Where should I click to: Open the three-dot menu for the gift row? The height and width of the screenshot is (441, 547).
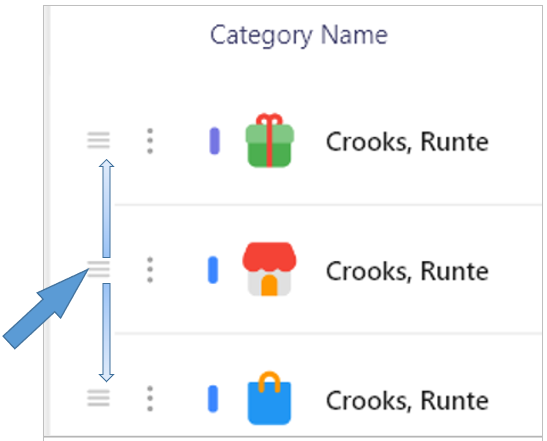click(x=150, y=141)
